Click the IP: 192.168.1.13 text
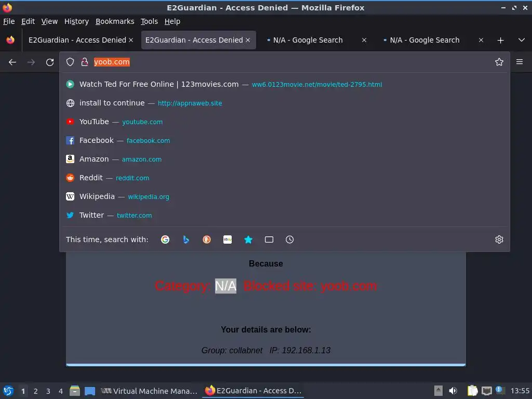Viewport: 532px width, 399px height. [300, 350]
